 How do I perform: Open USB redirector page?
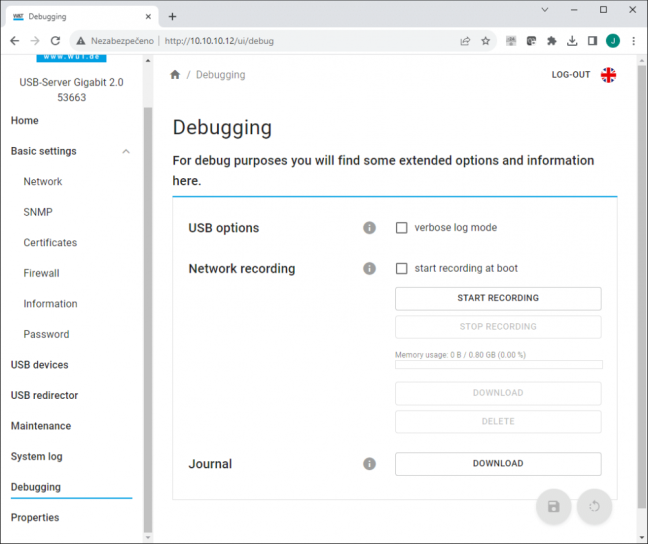44,395
